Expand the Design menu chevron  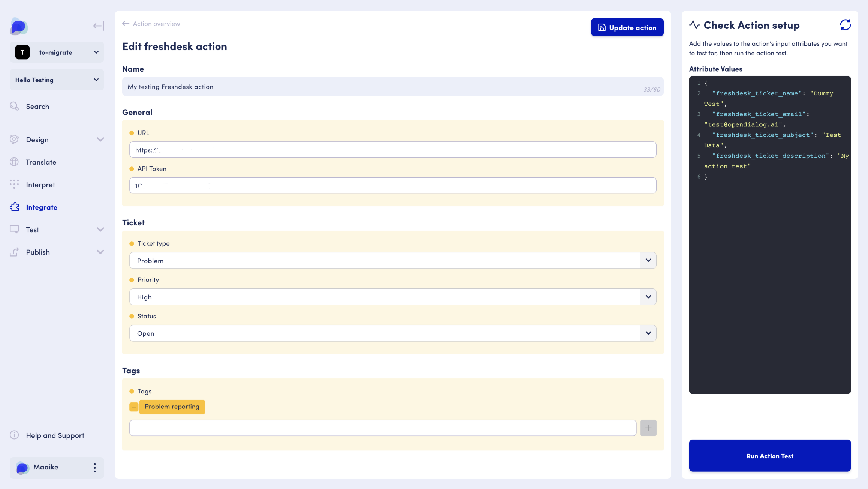[100, 140]
